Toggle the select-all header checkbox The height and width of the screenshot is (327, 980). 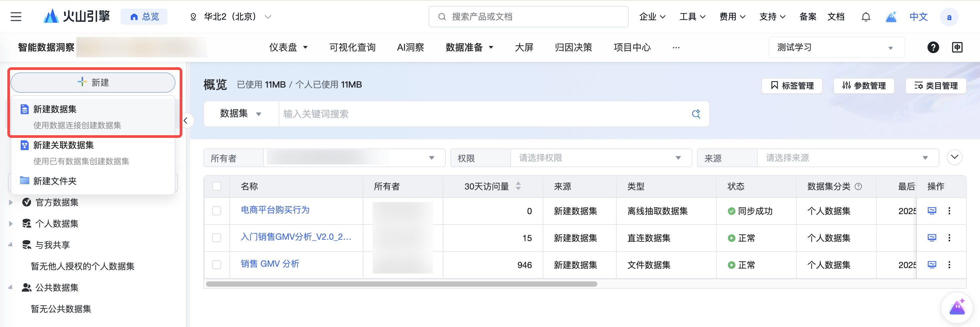[x=217, y=186]
